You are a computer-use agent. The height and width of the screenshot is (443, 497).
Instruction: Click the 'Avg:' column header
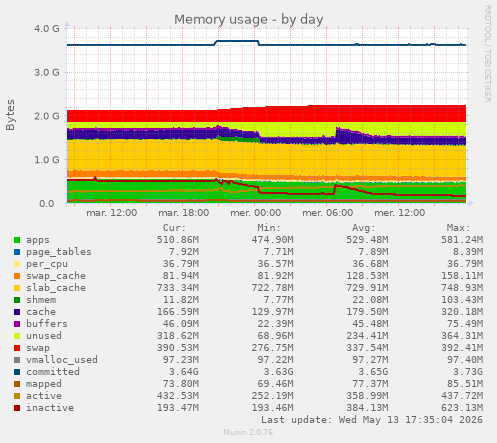click(364, 228)
